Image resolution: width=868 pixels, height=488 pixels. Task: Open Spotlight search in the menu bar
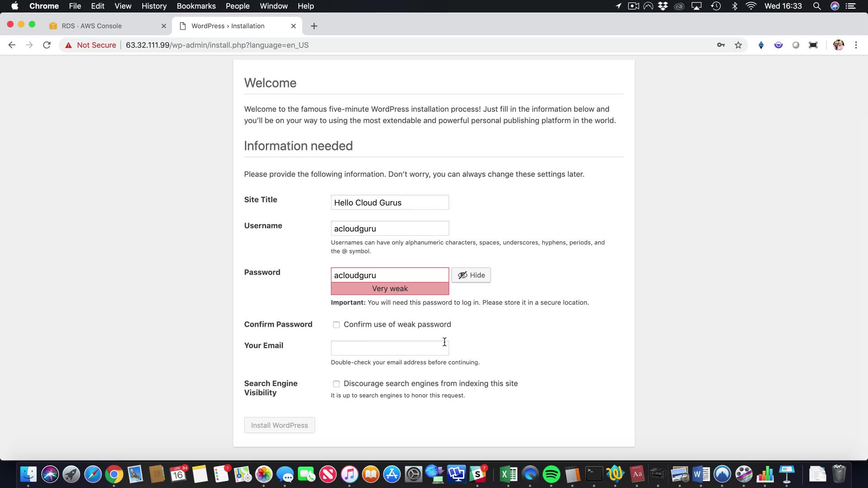coord(816,6)
